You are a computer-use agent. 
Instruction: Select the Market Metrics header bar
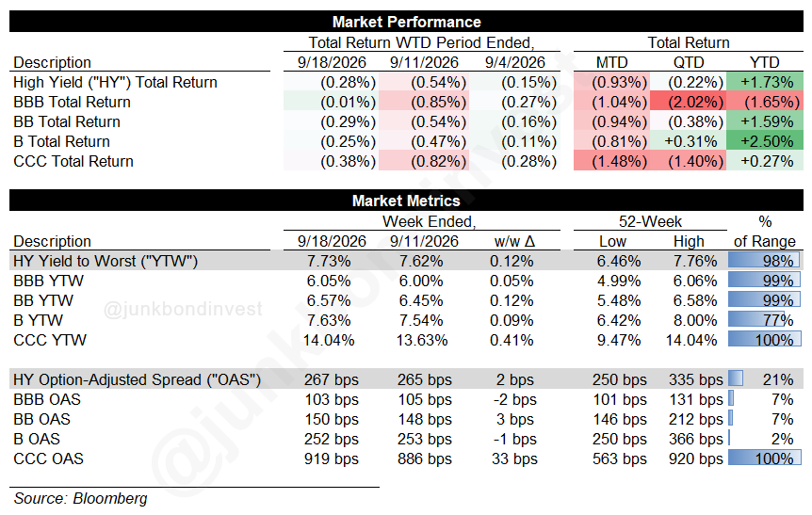(x=406, y=201)
